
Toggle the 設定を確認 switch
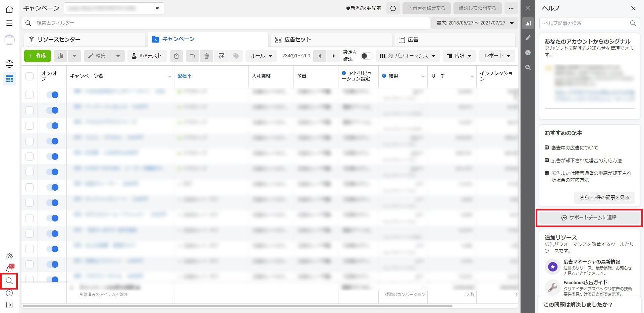tap(367, 56)
